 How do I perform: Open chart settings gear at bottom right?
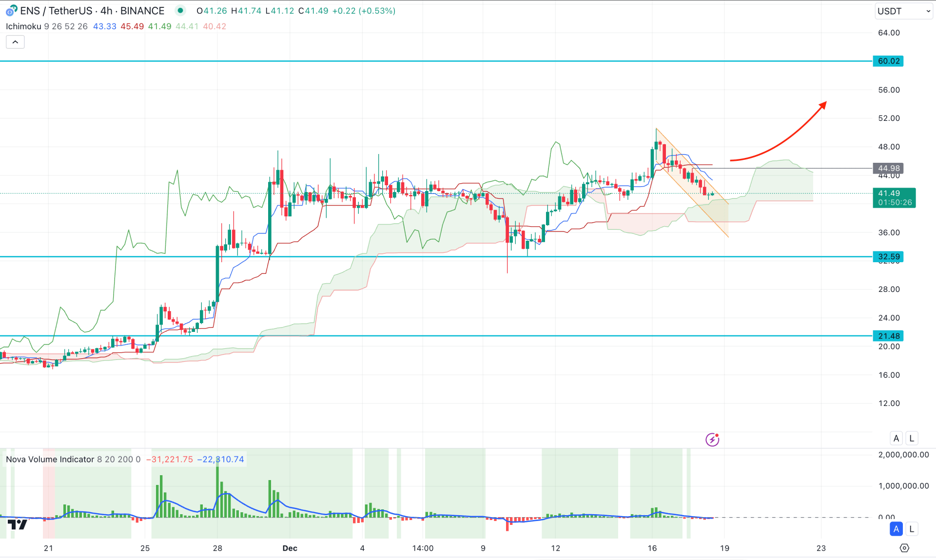(x=904, y=548)
